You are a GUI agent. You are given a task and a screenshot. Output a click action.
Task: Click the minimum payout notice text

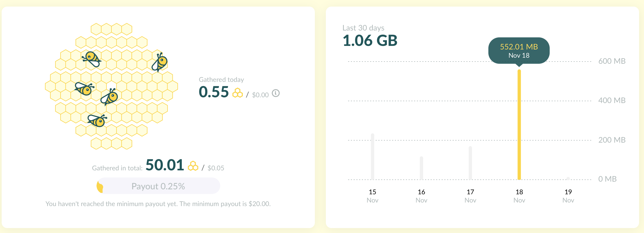coord(158,204)
